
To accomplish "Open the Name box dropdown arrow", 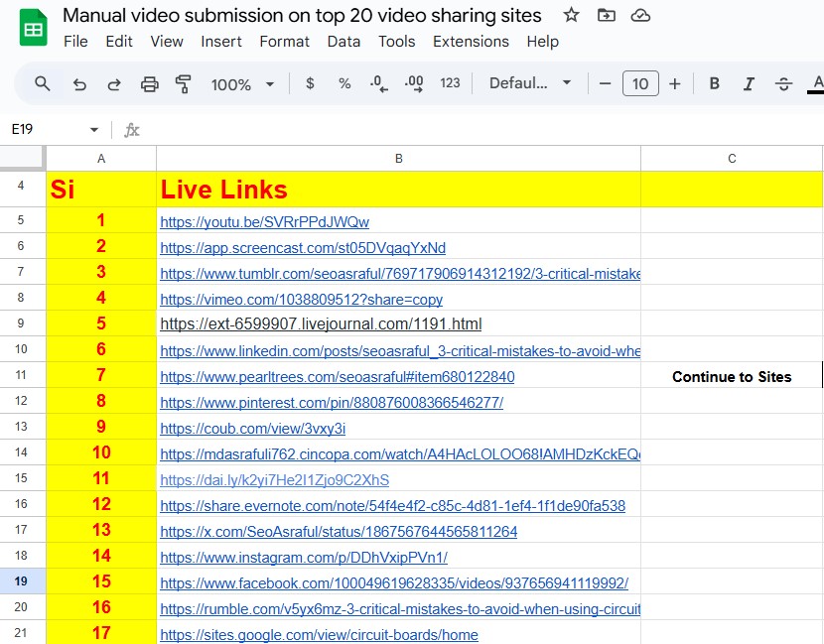I will 94,130.
